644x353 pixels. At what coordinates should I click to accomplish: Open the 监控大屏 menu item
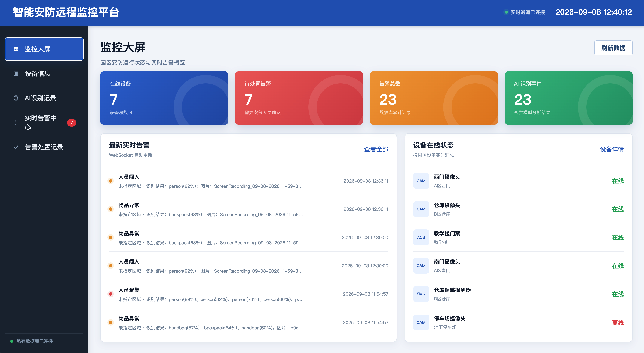[x=44, y=49]
